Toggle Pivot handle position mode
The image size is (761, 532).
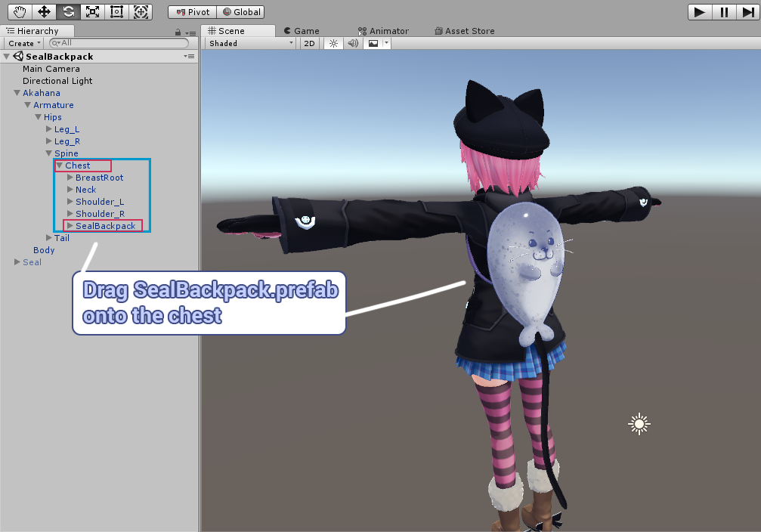click(x=191, y=11)
